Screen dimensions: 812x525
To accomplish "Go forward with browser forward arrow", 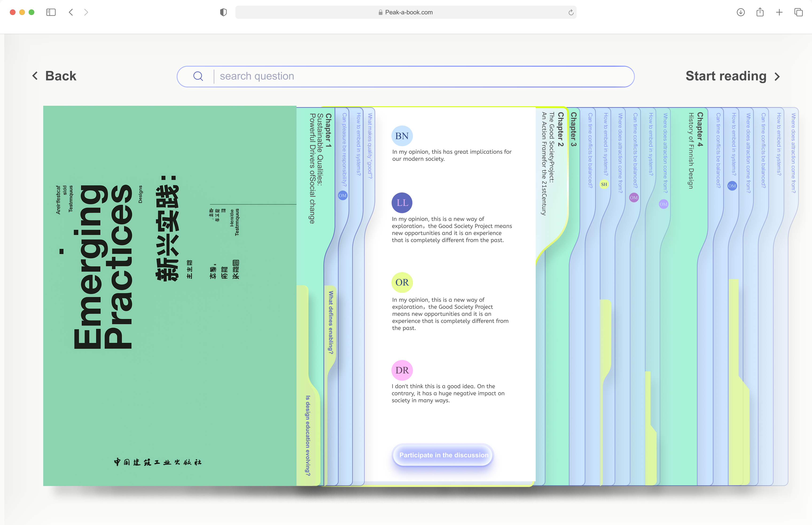I will (86, 12).
